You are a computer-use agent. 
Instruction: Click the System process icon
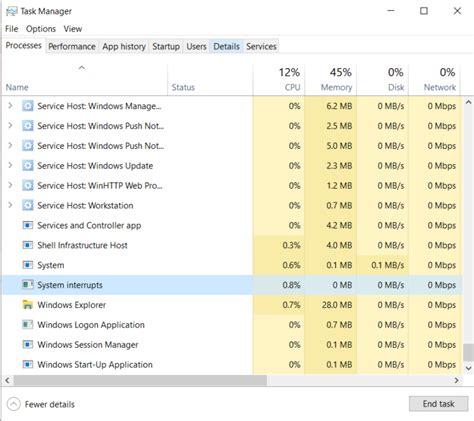tap(28, 265)
